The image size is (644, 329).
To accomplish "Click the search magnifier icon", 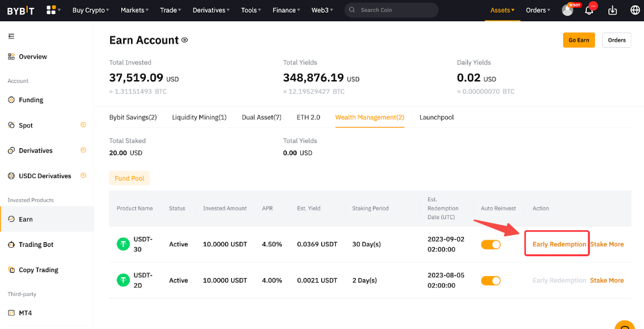I will [x=352, y=10].
